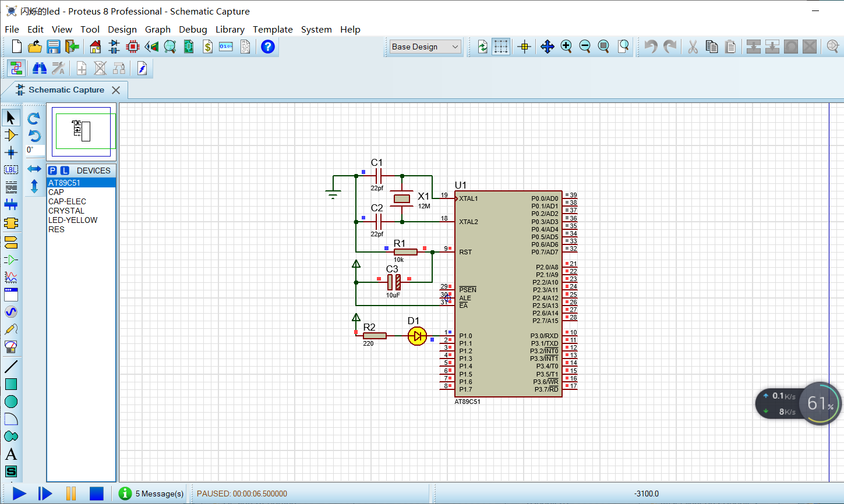This screenshot has height=504, width=844.
Task: Flip horizontally with the X-mirror arrow
Action: point(34,169)
